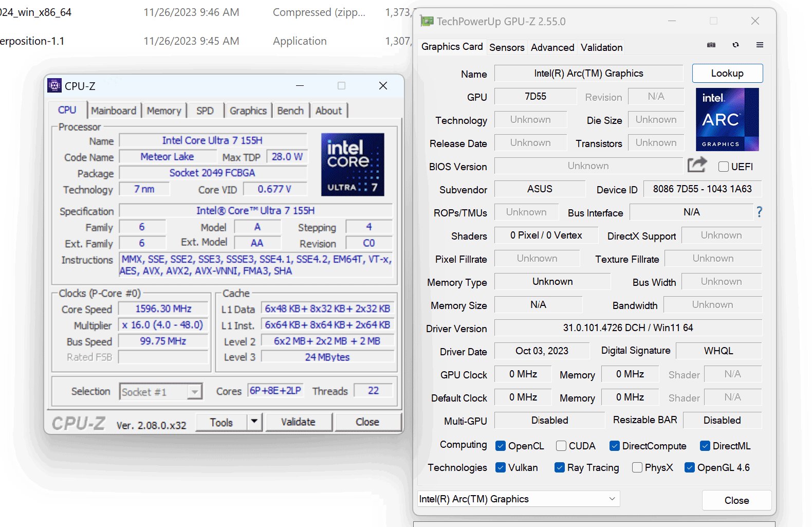Click the GPU-Z refresh icon
Viewport: 812px width, 527px height.
(735, 45)
